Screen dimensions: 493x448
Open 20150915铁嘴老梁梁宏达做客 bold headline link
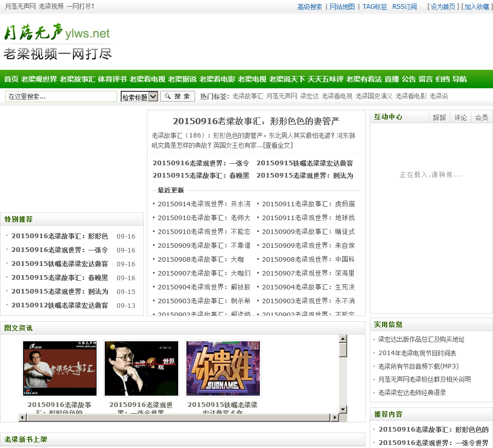click(305, 163)
